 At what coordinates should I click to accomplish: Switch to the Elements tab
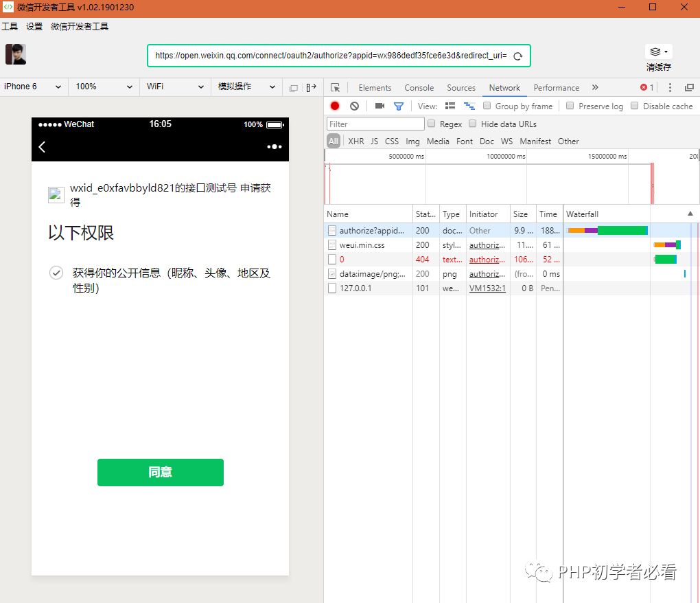(x=375, y=88)
